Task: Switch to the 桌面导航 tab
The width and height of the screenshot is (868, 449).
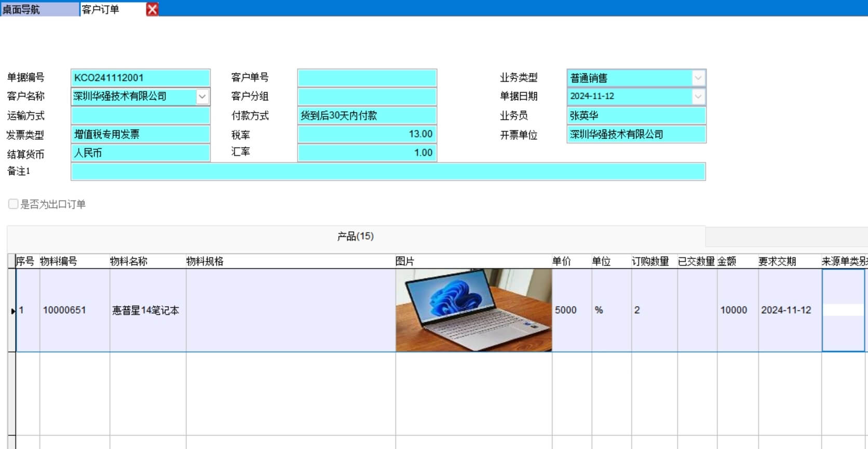Action: click(39, 9)
